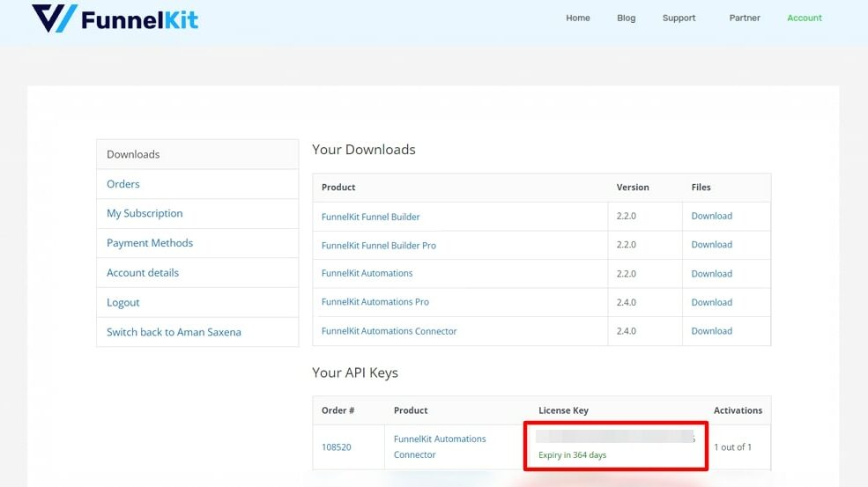Open the Support navigation link
Image resolution: width=868 pixels, height=487 pixels.
pos(679,18)
